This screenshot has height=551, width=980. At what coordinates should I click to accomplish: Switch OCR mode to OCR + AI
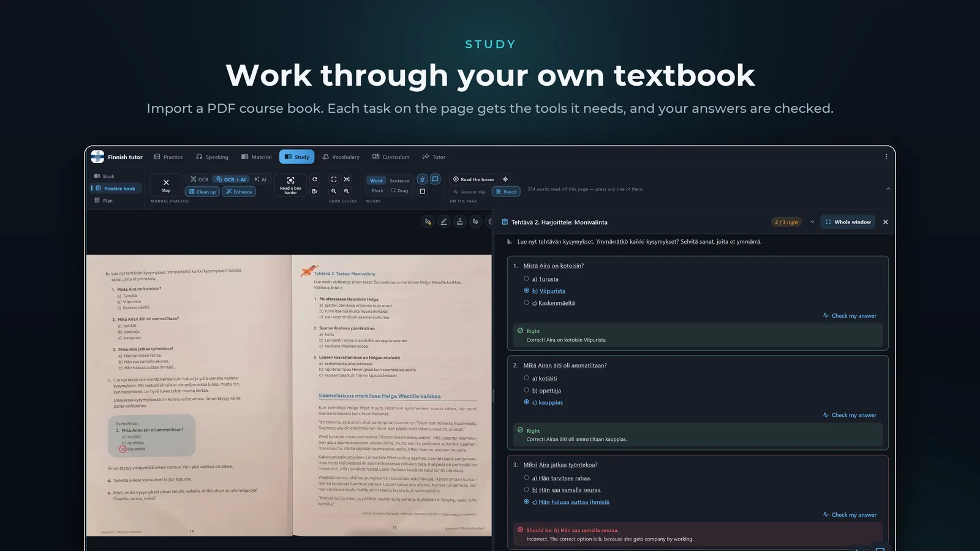click(231, 179)
